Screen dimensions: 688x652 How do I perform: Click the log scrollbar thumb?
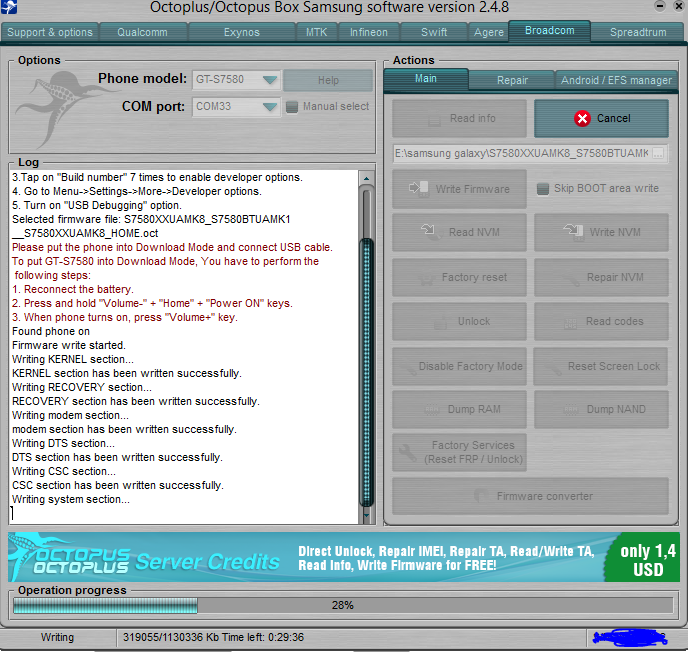pos(366,372)
